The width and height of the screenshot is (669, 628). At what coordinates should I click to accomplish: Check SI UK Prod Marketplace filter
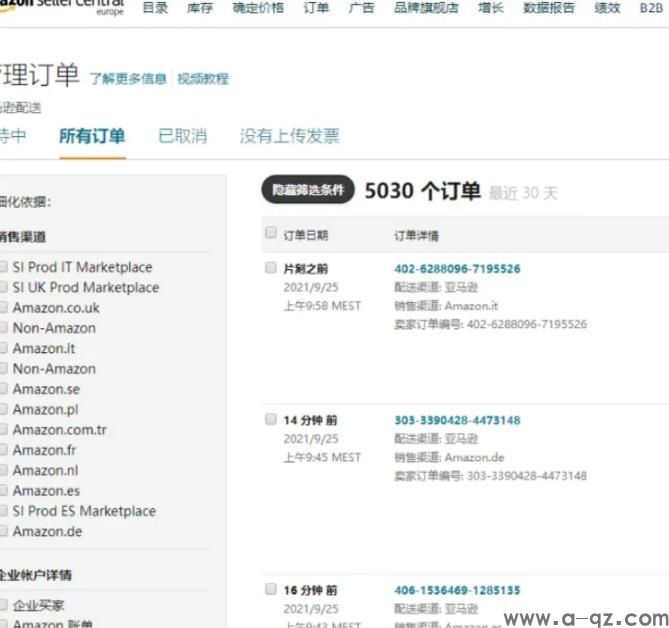point(3,288)
